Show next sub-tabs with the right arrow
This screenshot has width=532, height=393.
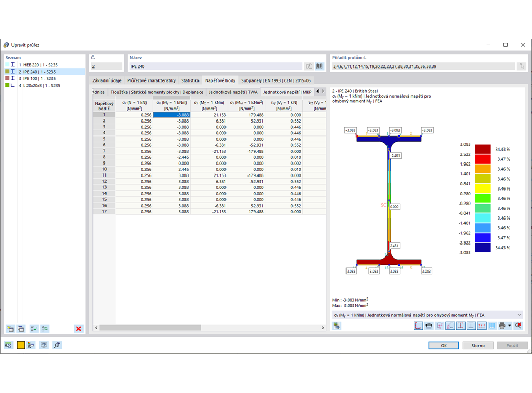pos(323,91)
